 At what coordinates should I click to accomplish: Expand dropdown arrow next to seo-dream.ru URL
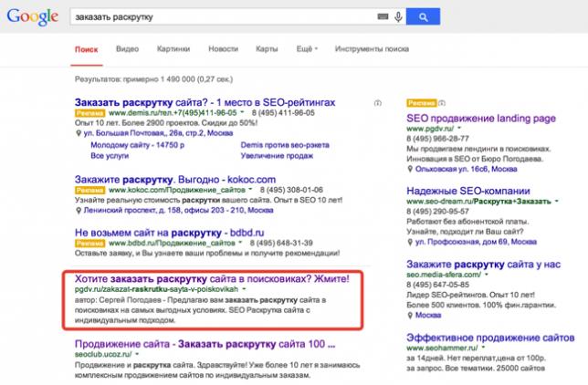557,202
